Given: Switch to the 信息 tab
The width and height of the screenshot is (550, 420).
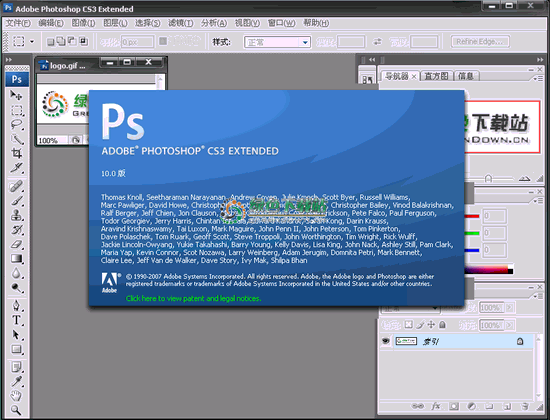Looking at the screenshot, I should (466, 76).
